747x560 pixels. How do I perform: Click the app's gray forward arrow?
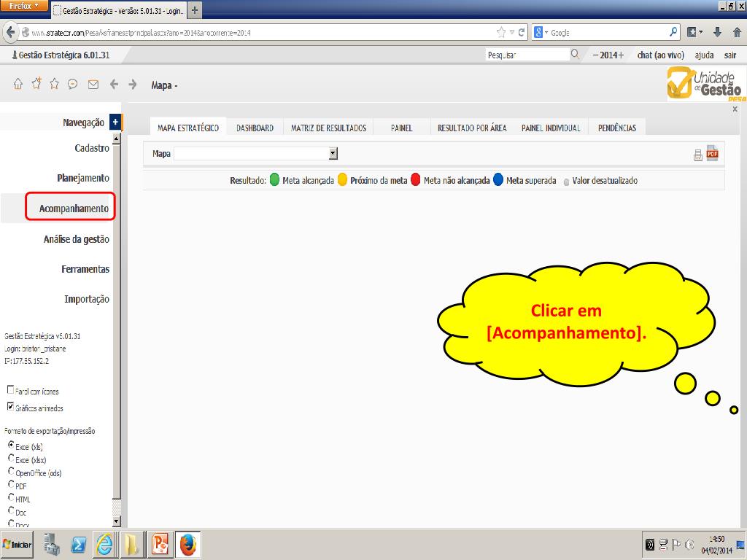133,85
